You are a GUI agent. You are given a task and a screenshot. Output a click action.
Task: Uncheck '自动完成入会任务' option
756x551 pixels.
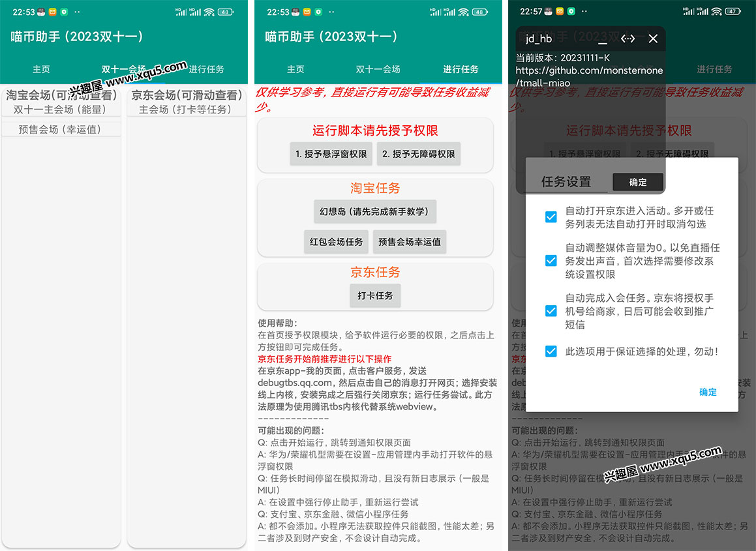click(551, 311)
